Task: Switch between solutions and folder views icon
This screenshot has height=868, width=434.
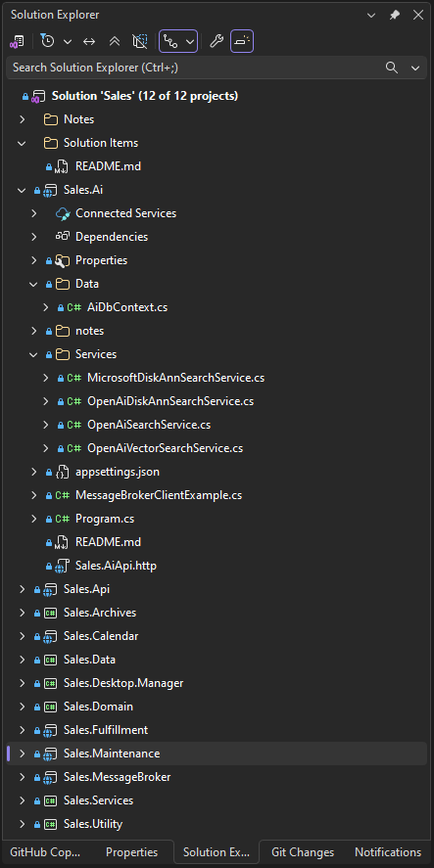Action: [x=17, y=41]
